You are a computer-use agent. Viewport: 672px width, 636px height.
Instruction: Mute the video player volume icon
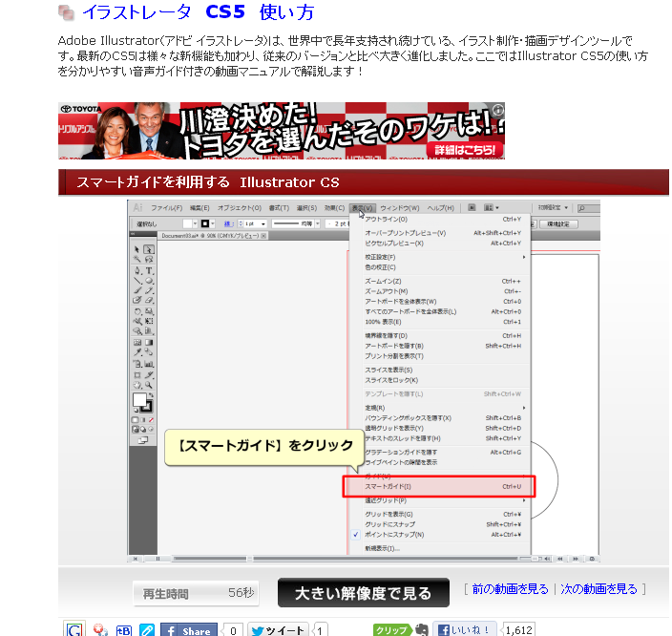547,559
